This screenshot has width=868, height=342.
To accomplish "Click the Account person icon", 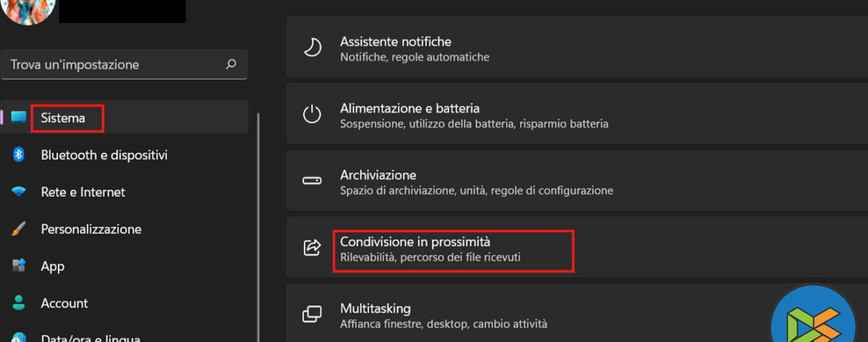I will pos(18,303).
